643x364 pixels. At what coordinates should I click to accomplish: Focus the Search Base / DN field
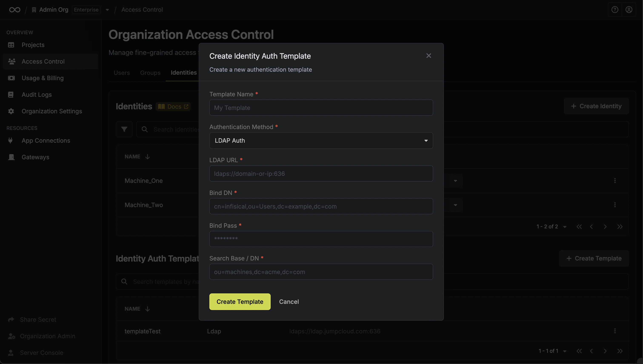321,272
